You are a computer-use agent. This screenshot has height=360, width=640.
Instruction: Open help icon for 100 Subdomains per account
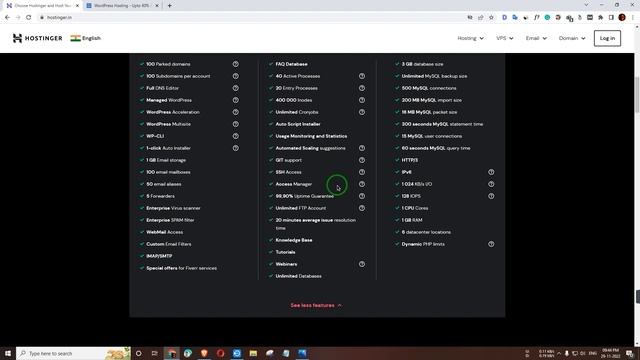point(236,76)
